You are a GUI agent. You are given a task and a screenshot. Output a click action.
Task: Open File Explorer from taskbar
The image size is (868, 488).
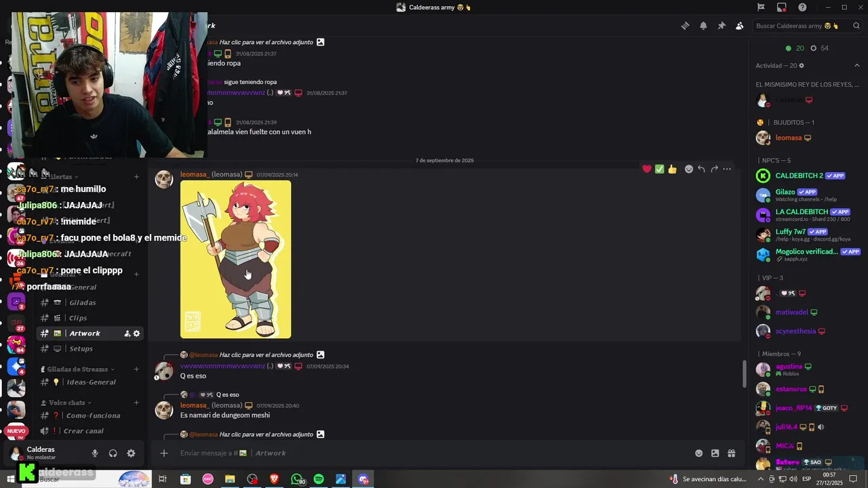(230, 479)
